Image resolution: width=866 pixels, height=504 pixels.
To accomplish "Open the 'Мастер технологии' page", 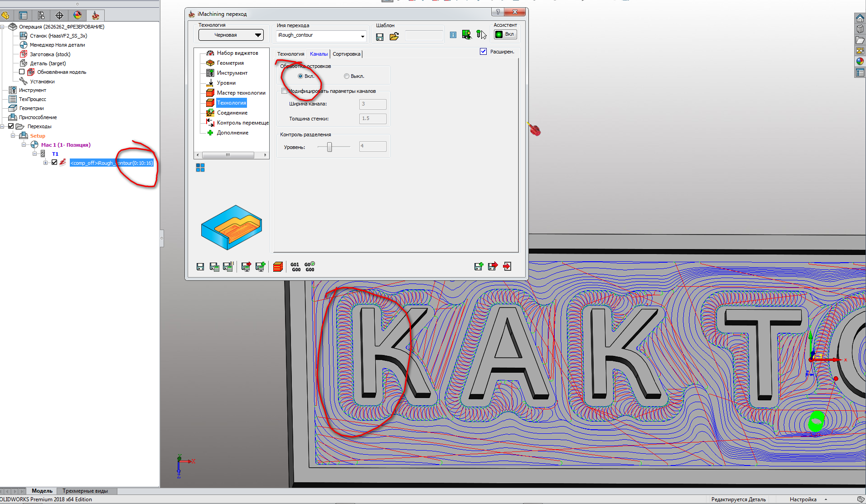I will pos(241,93).
